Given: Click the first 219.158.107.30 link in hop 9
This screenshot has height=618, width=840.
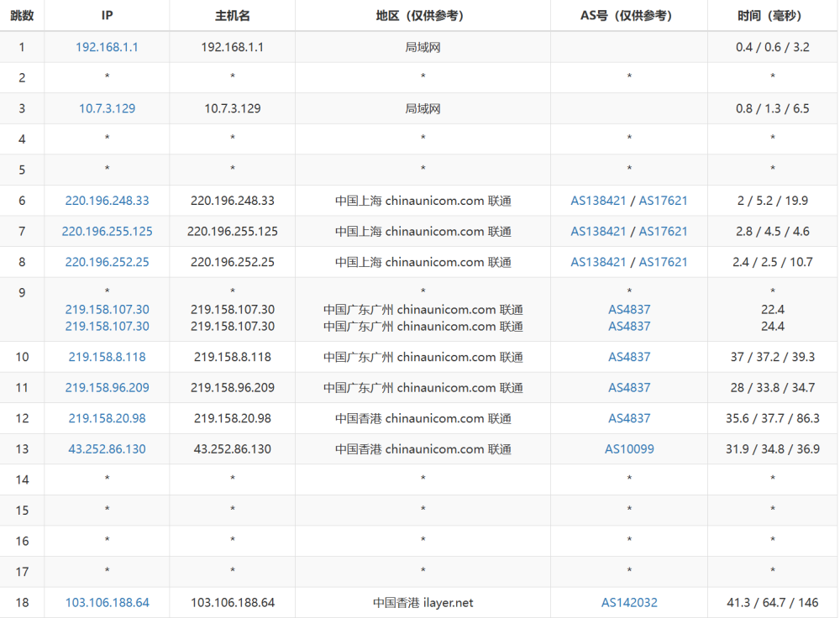Looking at the screenshot, I should point(107,309).
